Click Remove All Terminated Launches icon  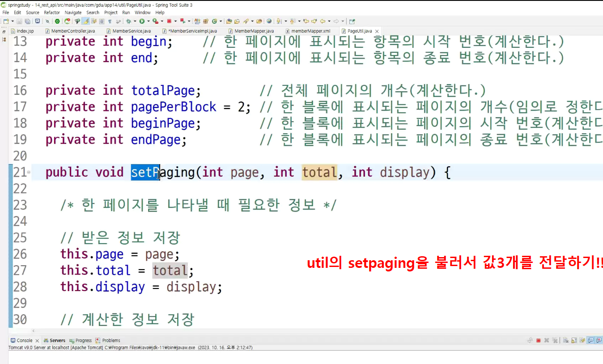(x=555, y=340)
